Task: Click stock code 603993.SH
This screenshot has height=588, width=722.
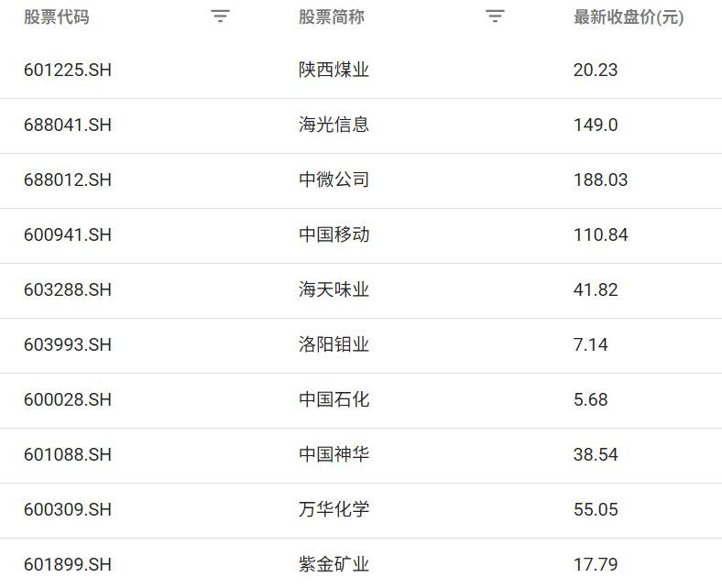Action: pyautogui.click(x=68, y=345)
